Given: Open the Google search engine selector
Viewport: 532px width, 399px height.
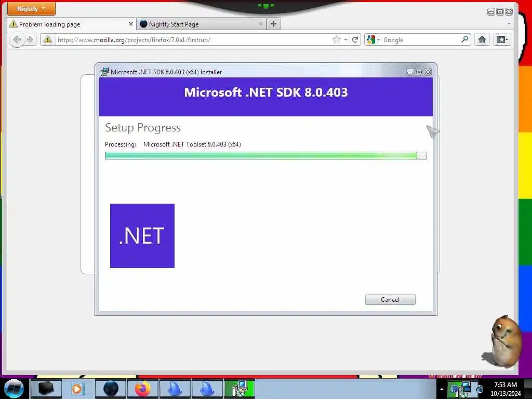Looking at the screenshot, I should point(373,39).
